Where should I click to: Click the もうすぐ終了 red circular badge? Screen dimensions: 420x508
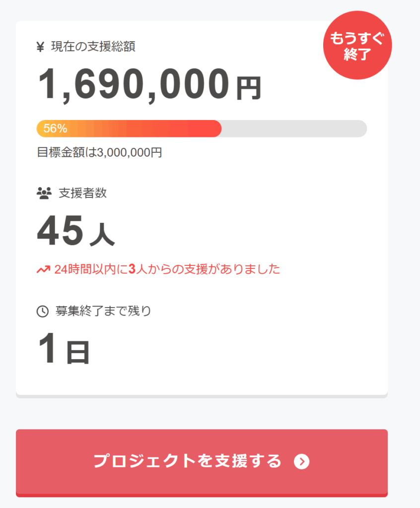(357, 45)
